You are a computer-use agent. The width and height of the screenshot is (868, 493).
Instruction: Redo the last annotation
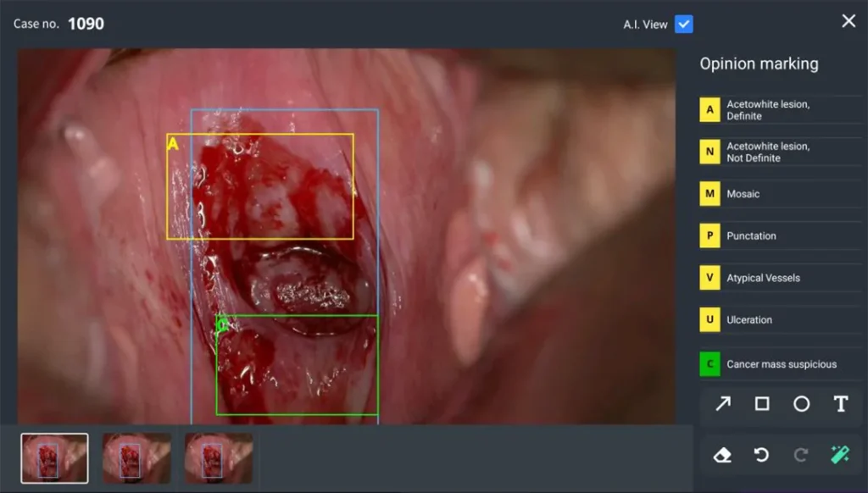(x=801, y=455)
